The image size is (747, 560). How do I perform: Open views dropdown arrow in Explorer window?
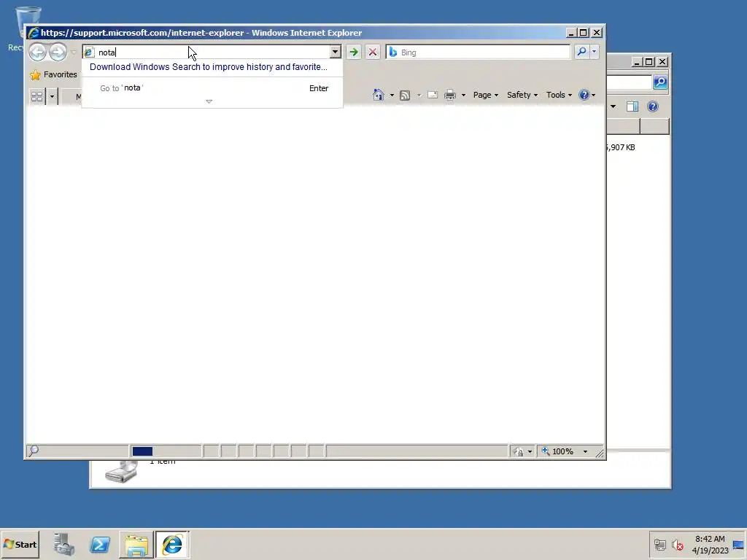click(613, 106)
